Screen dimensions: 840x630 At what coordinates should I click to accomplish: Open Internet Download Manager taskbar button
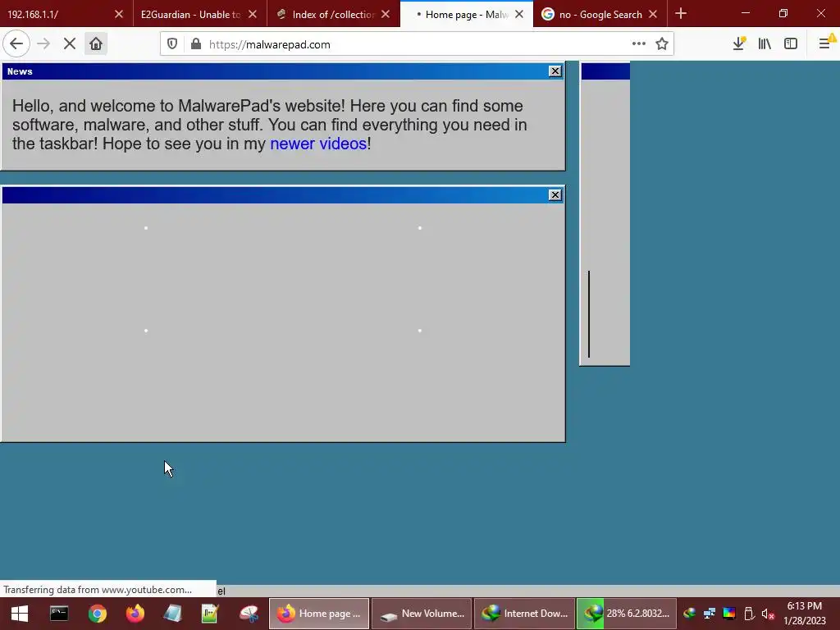coord(524,614)
